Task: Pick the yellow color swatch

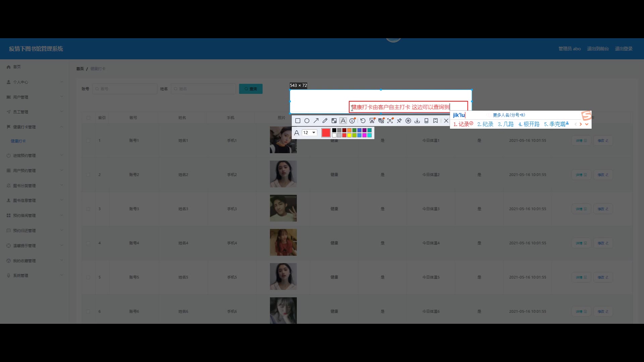Action: (349, 135)
